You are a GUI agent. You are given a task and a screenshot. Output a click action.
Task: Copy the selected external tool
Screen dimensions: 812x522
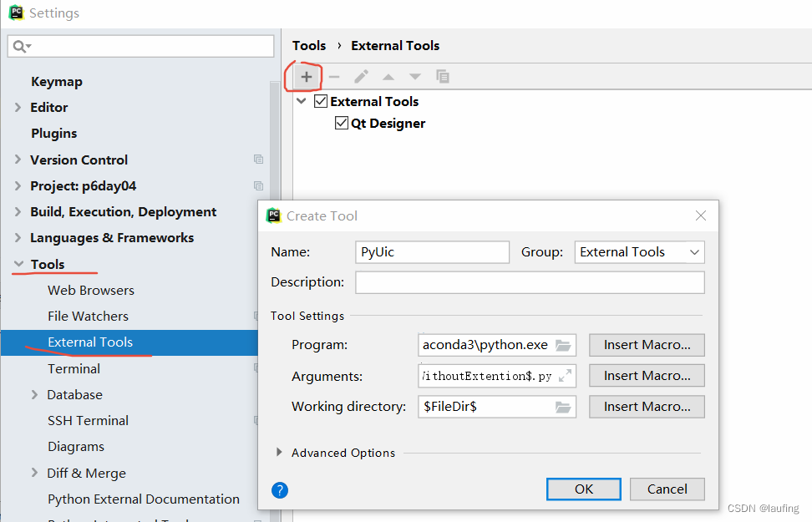pyautogui.click(x=443, y=76)
